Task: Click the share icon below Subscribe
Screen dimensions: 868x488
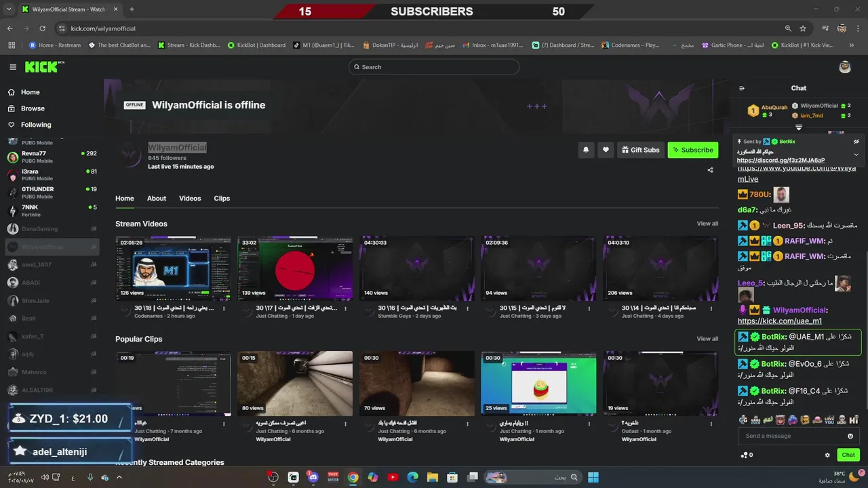Action: [x=710, y=170]
